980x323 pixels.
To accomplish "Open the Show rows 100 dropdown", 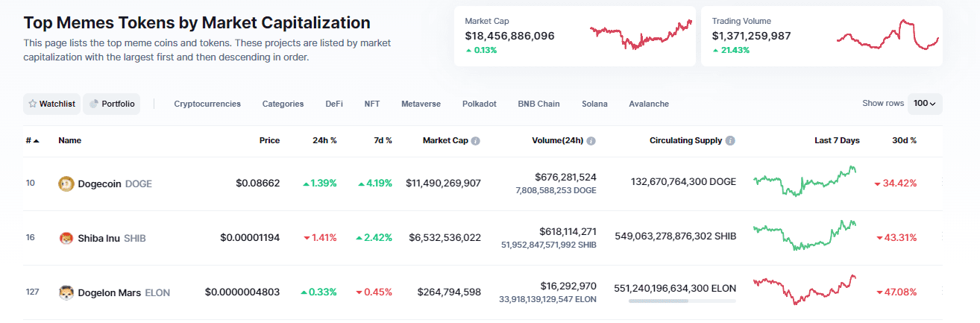I will click(x=925, y=104).
